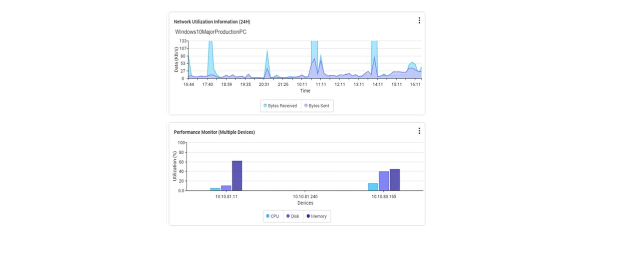Viewport: 644px width, 254px height.
Task: Open Network Utilization widget options menu
Action: (x=419, y=21)
